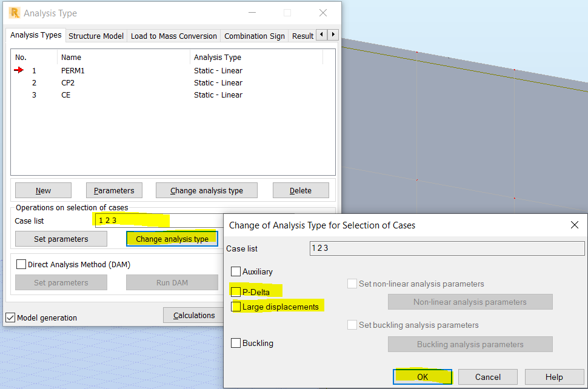Screen dimensions: 588x389
Task: Enable the Large displacements option
Action: tap(238, 307)
